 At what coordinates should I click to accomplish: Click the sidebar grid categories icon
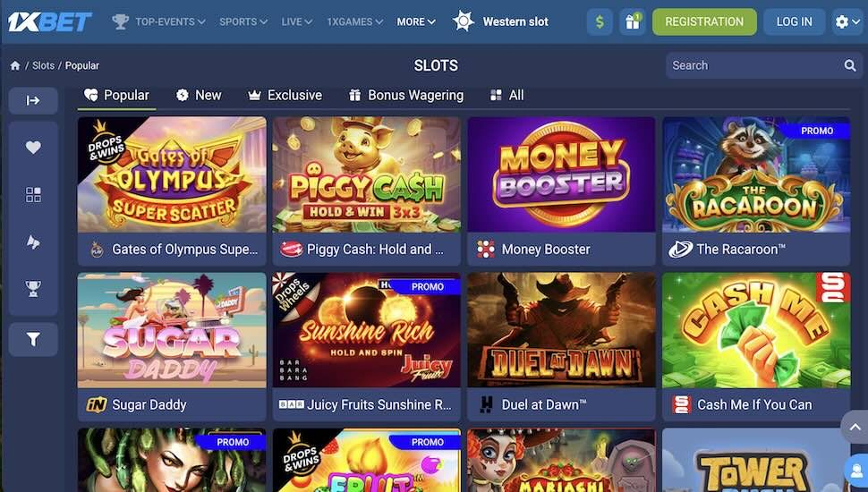(33, 195)
